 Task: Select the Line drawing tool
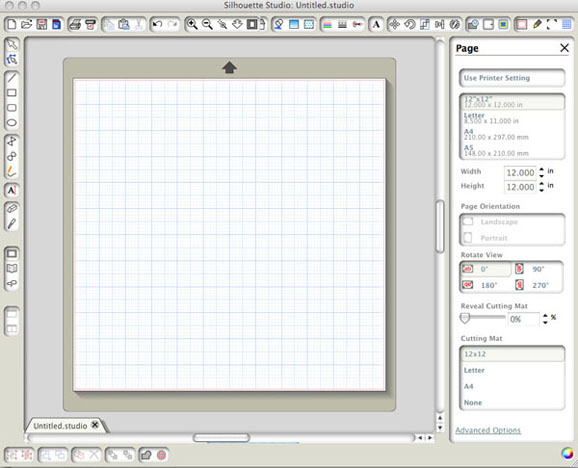[12, 78]
